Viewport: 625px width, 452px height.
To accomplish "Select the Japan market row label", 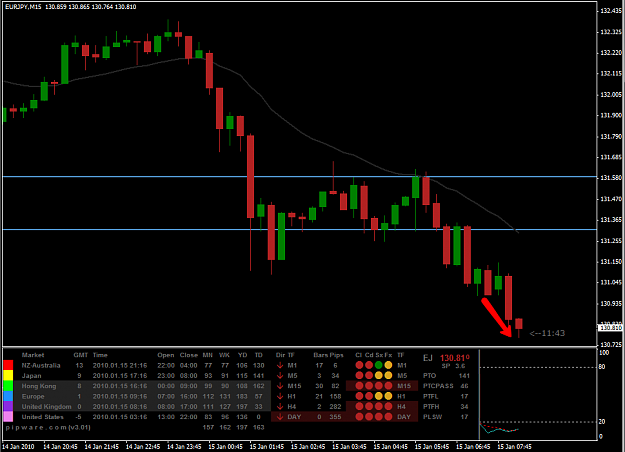I will point(31,376).
